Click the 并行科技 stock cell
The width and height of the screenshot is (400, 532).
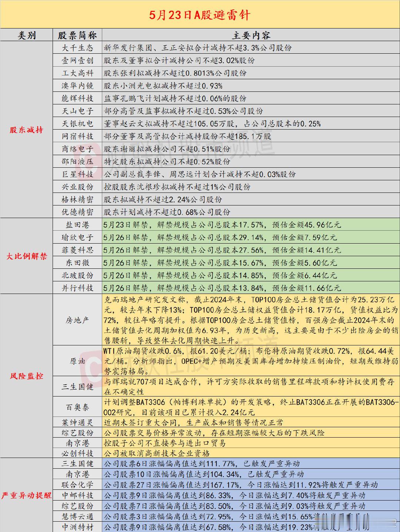pyautogui.click(x=77, y=288)
